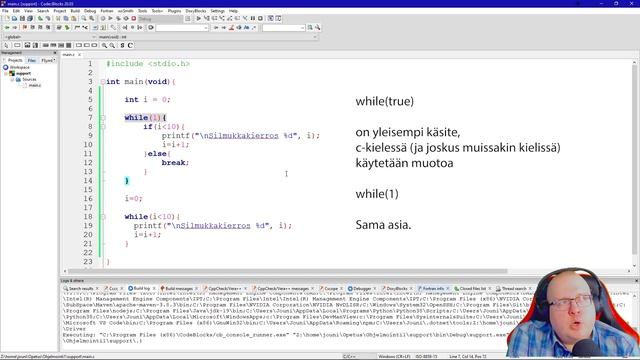Start debugger with Debug/Continue icon
Screen dimensions: 640x360
pos(198,18)
